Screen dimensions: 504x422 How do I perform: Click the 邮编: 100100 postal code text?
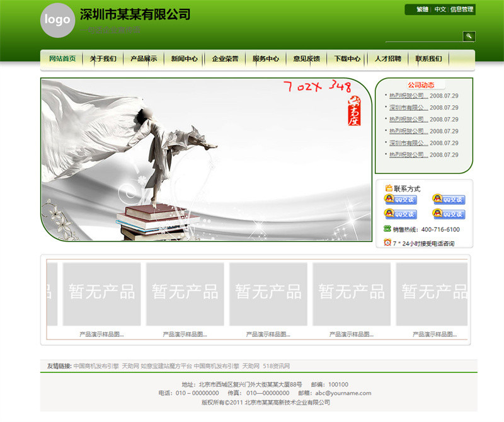(x=329, y=384)
